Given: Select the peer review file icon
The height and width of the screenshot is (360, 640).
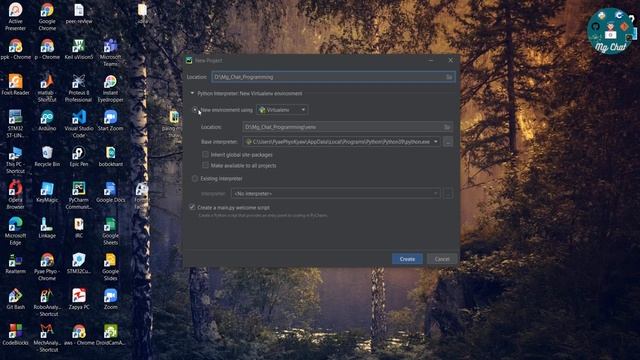Looking at the screenshot, I should tap(79, 13).
